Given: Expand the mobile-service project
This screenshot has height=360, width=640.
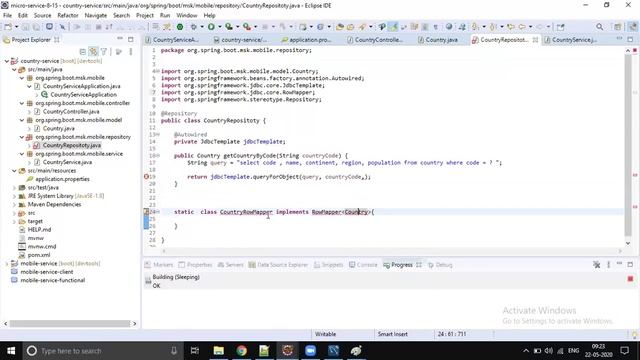Looking at the screenshot, I should [7, 264].
